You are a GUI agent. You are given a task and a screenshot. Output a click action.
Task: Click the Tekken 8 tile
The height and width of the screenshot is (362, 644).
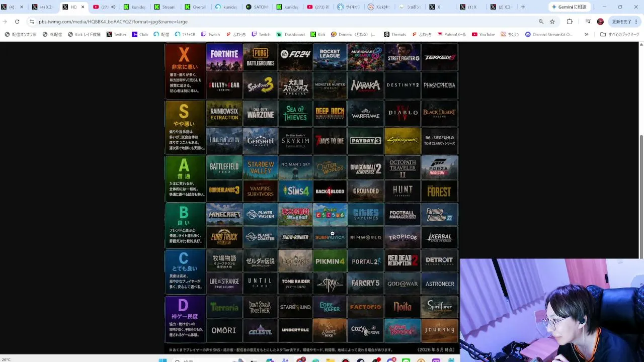440,57
